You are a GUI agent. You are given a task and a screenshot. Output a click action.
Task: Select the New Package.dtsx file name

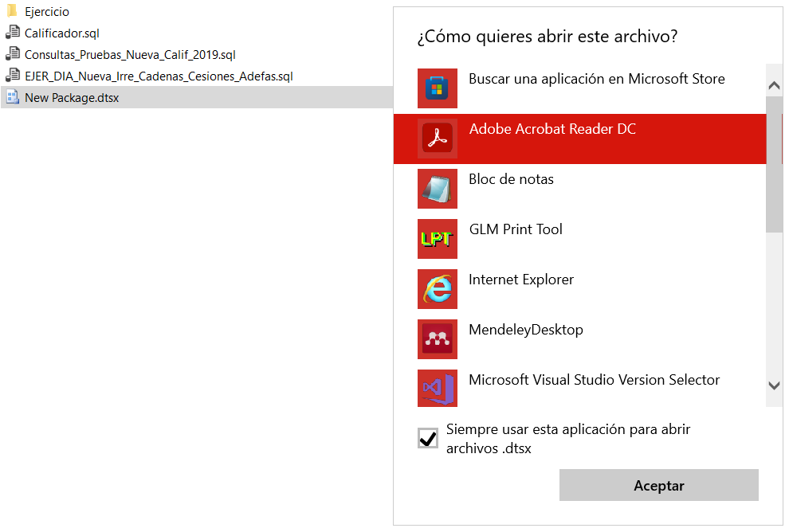[x=72, y=97]
